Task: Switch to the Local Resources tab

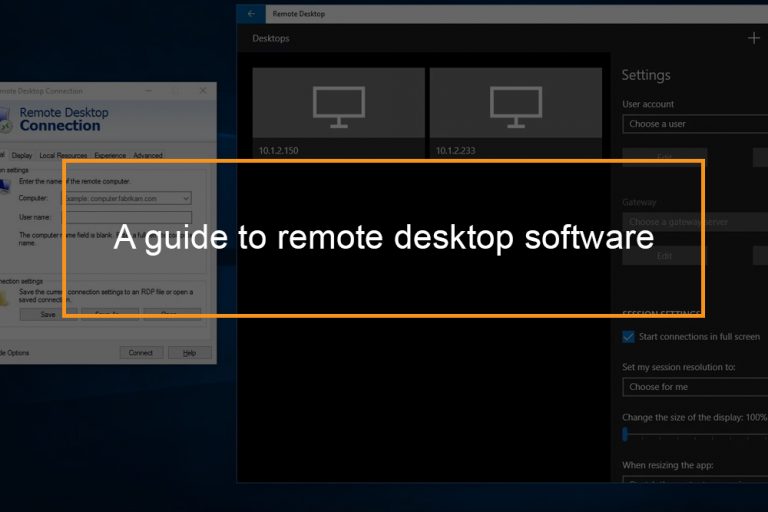Action: pyautogui.click(x=63, y=156)
